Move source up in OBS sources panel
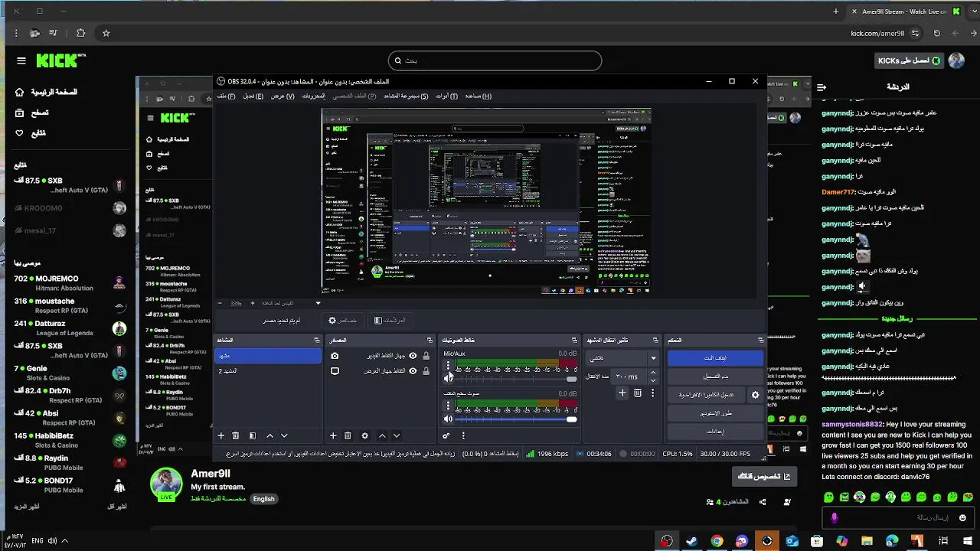 [x=382, y=435]
